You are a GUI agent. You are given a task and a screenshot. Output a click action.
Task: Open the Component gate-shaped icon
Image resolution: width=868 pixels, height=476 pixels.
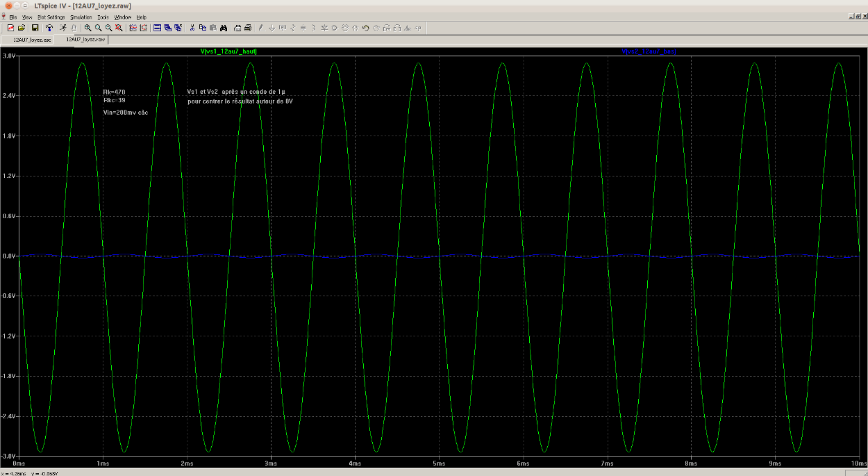tap(335, 28)
